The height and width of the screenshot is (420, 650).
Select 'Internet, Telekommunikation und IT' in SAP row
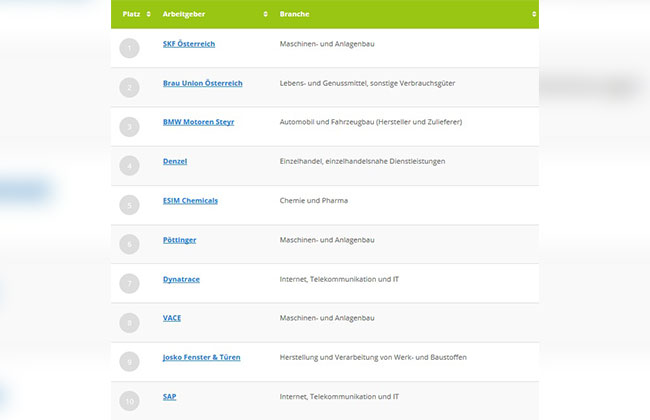339,397
